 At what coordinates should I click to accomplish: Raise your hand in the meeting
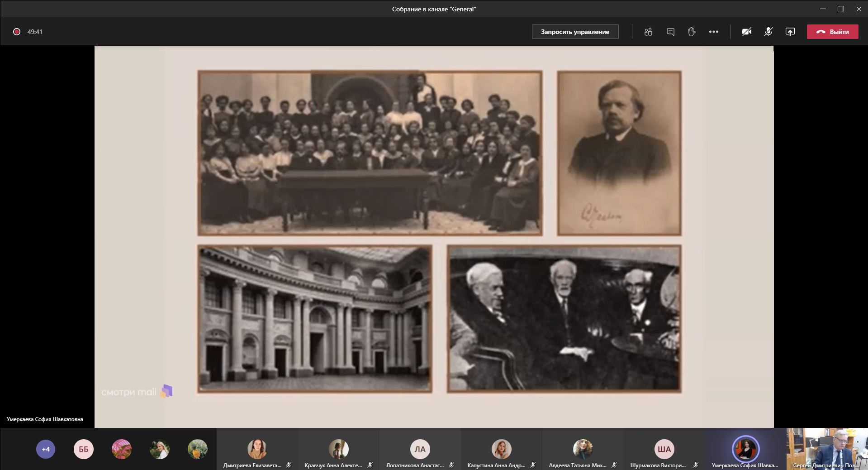coord(692,32)
